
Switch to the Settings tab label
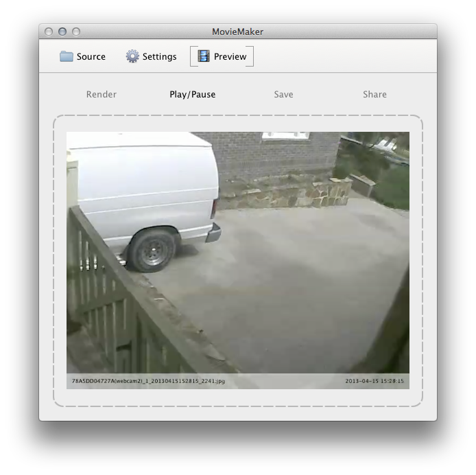point(160,57)
